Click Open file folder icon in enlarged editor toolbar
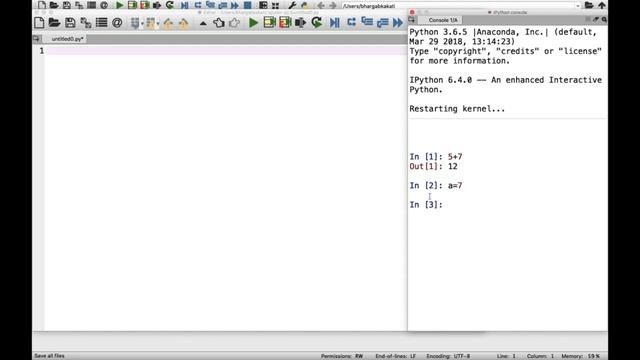The height and width of the screenshot is (360, 640). click(x=54, y=22)
